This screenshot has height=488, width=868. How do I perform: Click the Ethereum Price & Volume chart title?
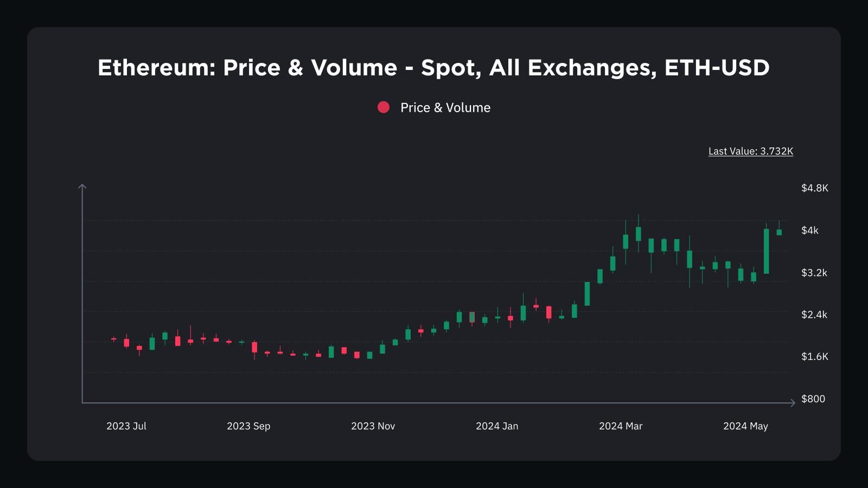[x=433, y=68]
